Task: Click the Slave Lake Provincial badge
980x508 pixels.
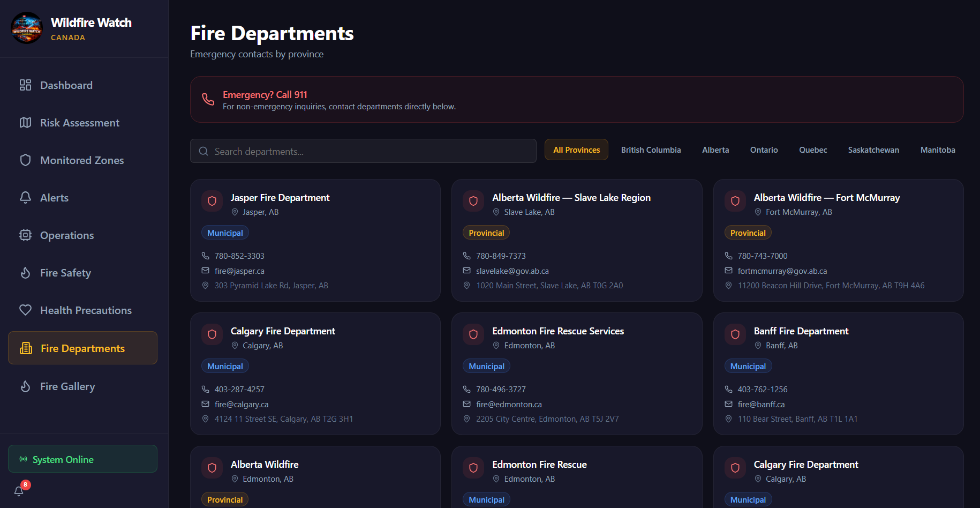Action: (486, 233)
